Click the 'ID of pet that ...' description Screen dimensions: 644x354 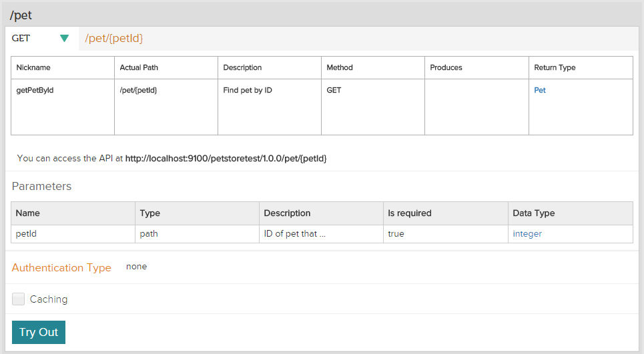click(294, 234)
